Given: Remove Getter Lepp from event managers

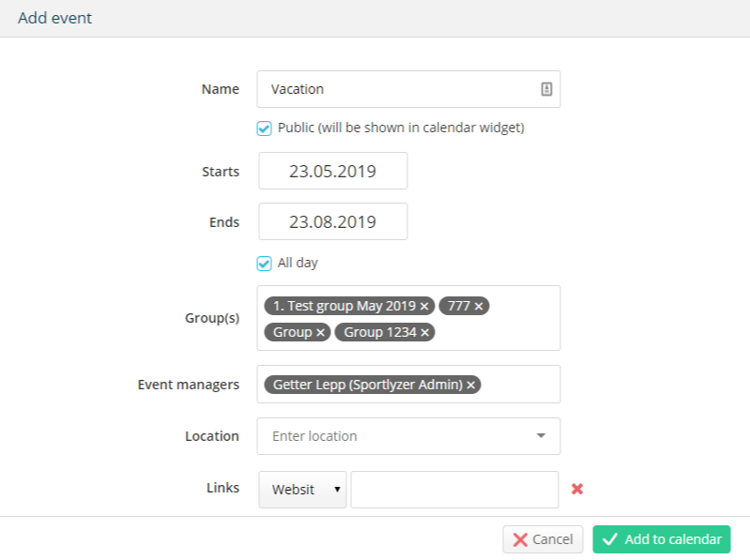Looking at the screenshot, I should [470, 386].
